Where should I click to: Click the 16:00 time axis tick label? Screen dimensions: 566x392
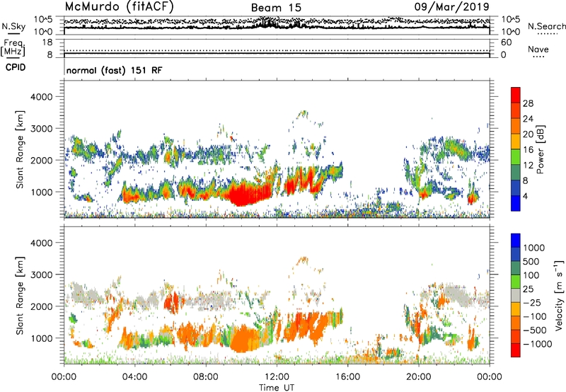coord(347,377)
